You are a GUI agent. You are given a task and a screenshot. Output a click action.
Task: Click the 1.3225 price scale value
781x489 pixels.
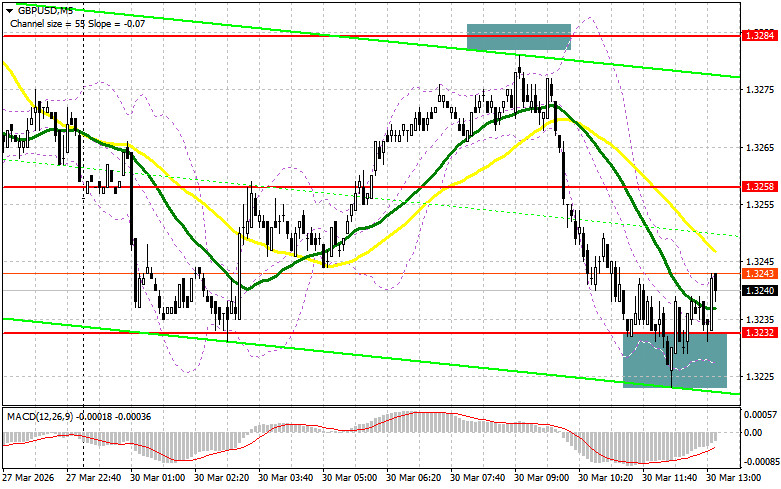pos(760,376)
